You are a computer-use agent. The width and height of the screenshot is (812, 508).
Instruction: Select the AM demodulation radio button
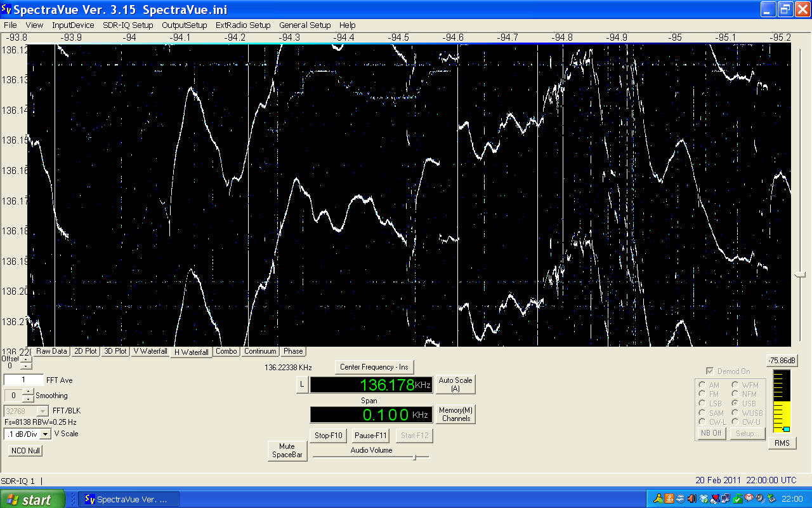[x=702, y=385]
